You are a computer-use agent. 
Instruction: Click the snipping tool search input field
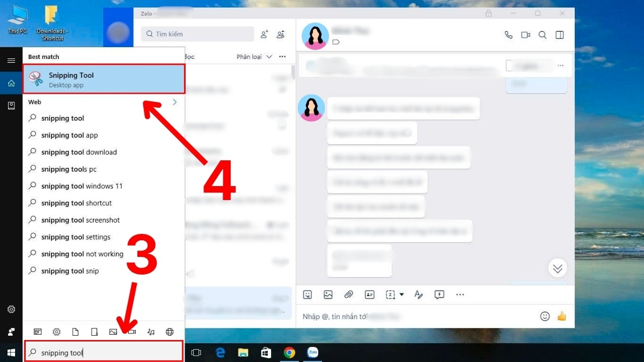coord(104,352)
